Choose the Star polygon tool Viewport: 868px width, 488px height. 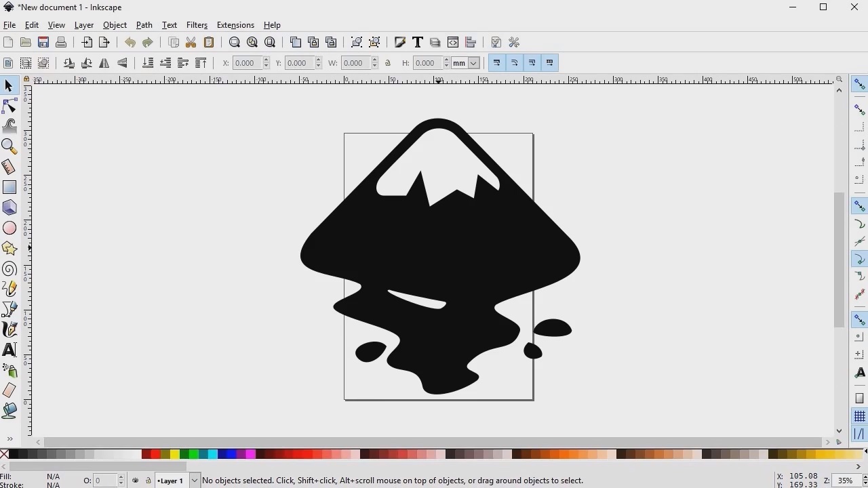coord(9,248)
